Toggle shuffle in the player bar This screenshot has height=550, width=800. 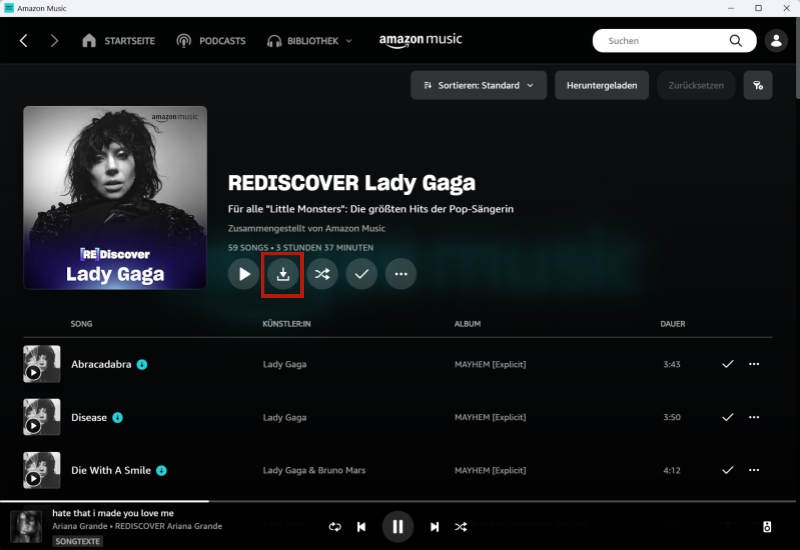(461, 527)
